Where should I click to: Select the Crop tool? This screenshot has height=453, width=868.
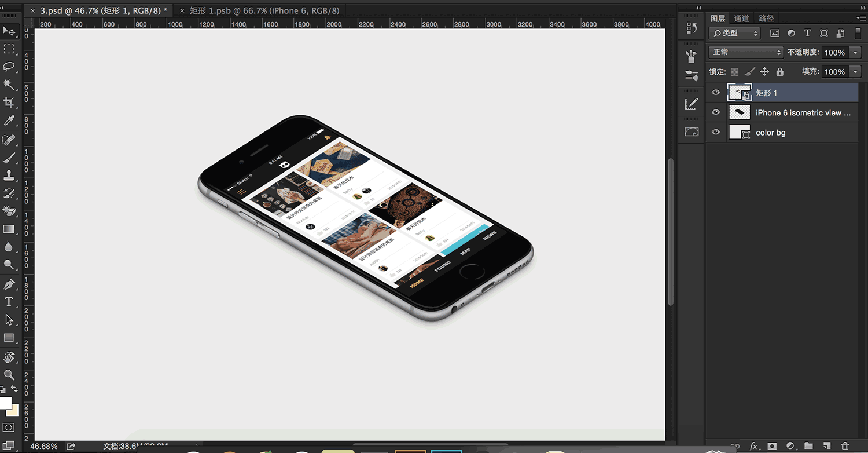click(9, 103)
